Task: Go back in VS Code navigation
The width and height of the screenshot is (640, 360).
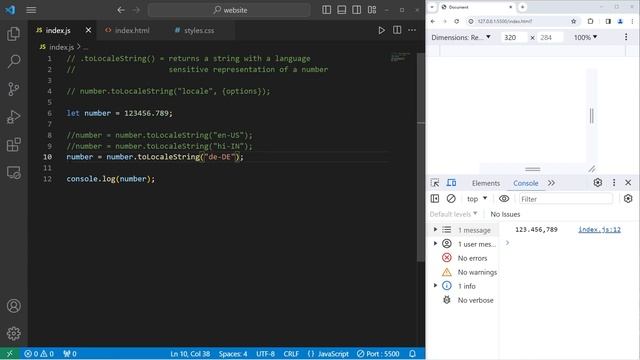Action: (121, 10)
